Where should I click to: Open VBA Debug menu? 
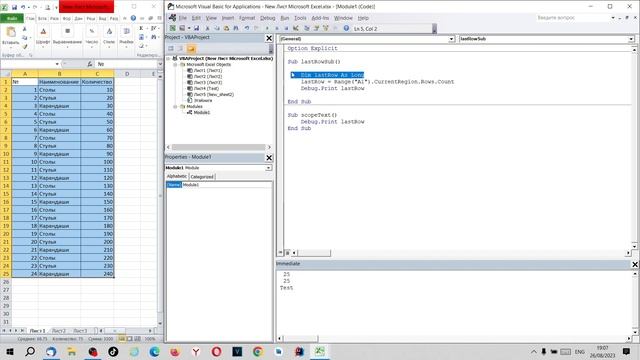coord(268,18)
